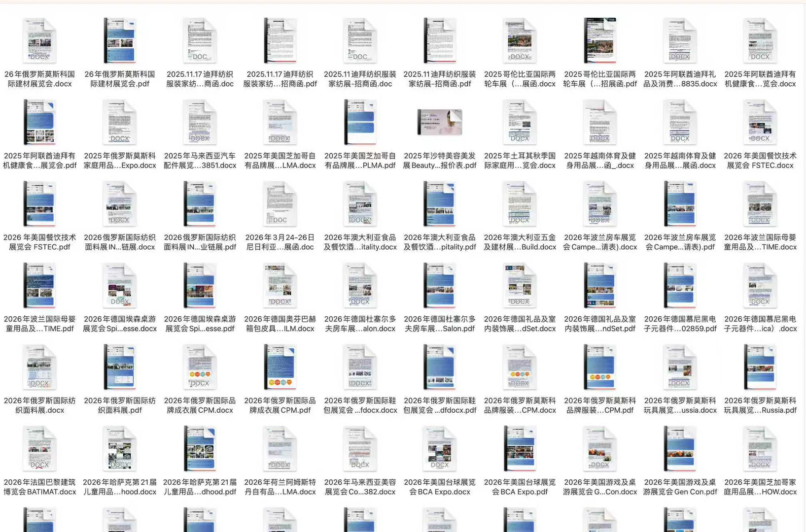Viewport: 806px width, 532px height.
Task: Click filename "2026年俄罗斯莫斯科玩具展览…Russia.pdf"
Action: tap(760, 405)
